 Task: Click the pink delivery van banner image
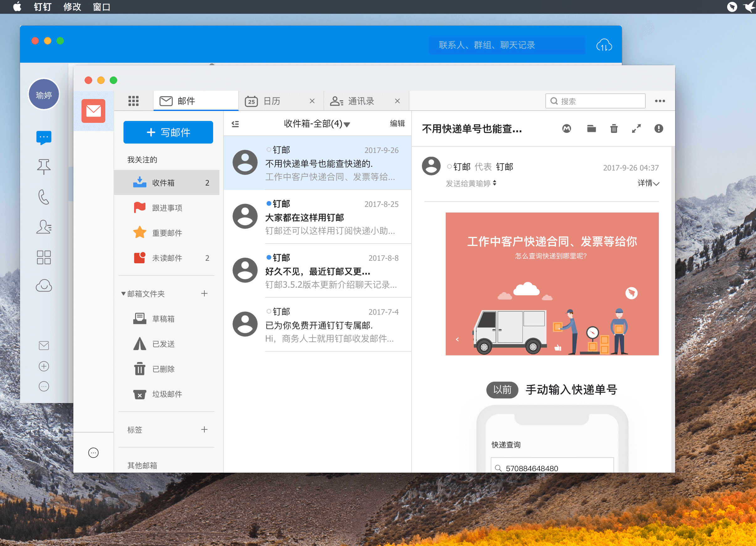(552, 284)
